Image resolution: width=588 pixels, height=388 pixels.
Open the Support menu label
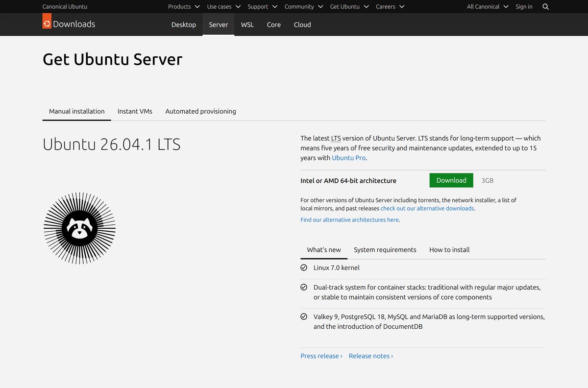(258, 7)
